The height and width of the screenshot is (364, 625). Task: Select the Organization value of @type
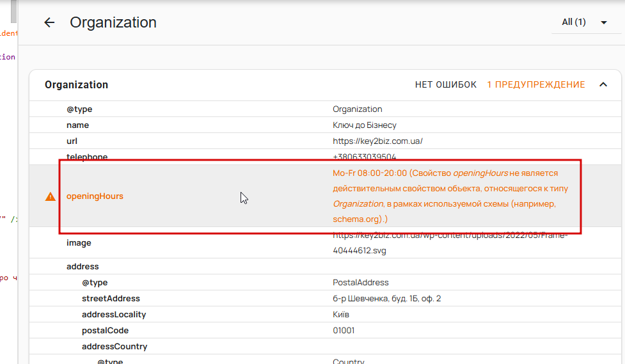(358, 109)
